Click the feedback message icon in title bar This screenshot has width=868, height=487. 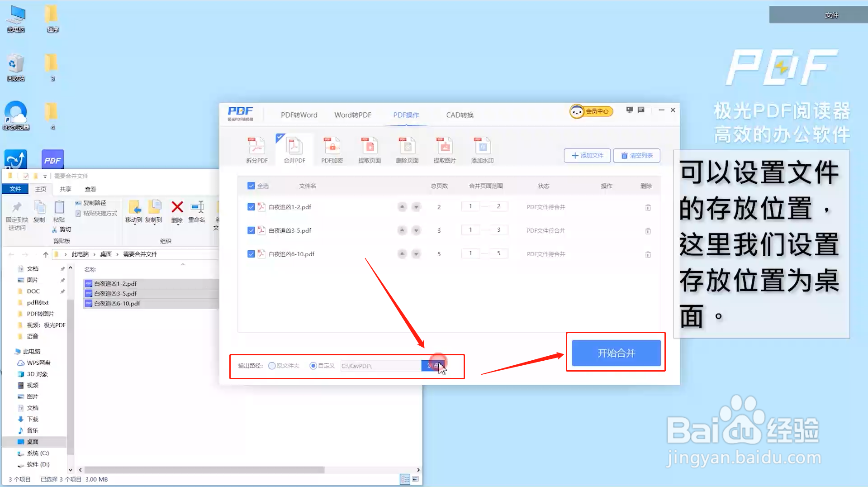point(641,110)
